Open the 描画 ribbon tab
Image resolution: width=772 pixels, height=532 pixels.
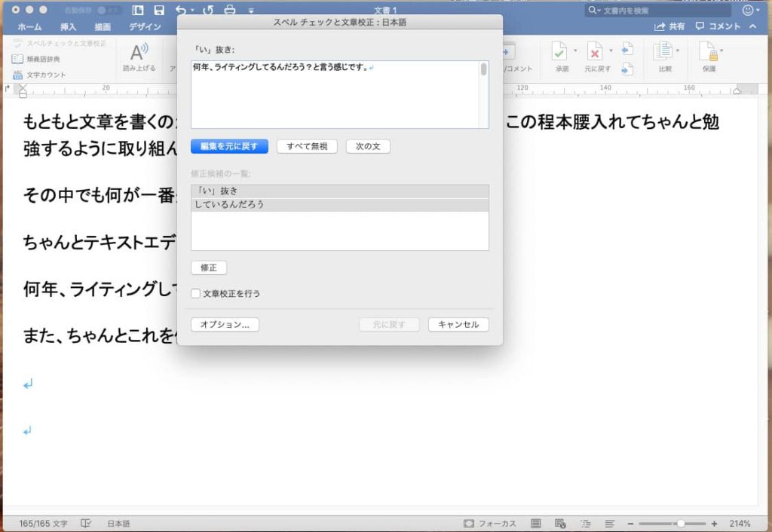coord(103,26)
